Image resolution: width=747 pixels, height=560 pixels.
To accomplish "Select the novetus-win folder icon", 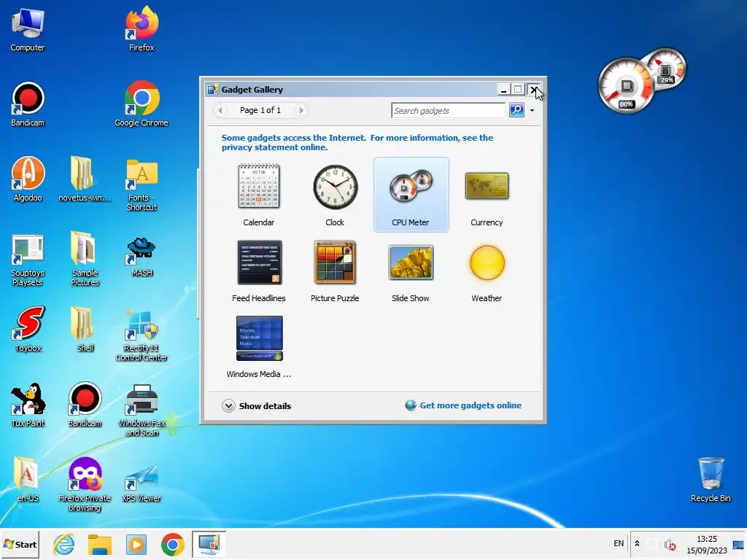I will pos(85,179).
